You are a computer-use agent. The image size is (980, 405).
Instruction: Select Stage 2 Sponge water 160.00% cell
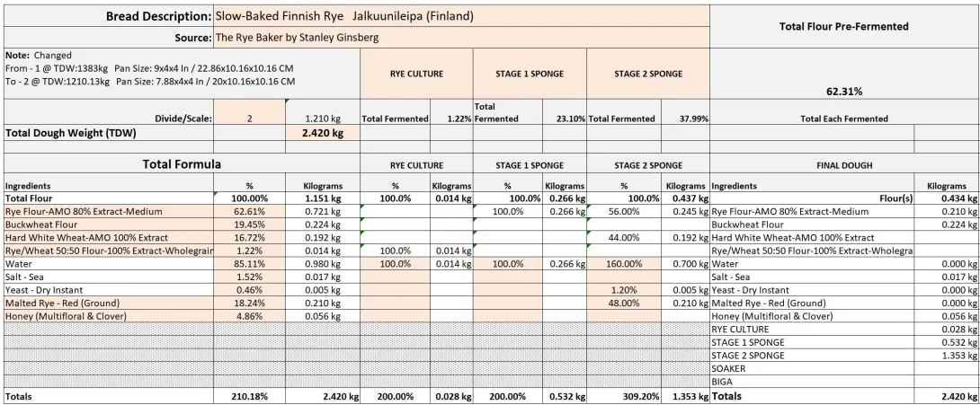pos(623,264)
